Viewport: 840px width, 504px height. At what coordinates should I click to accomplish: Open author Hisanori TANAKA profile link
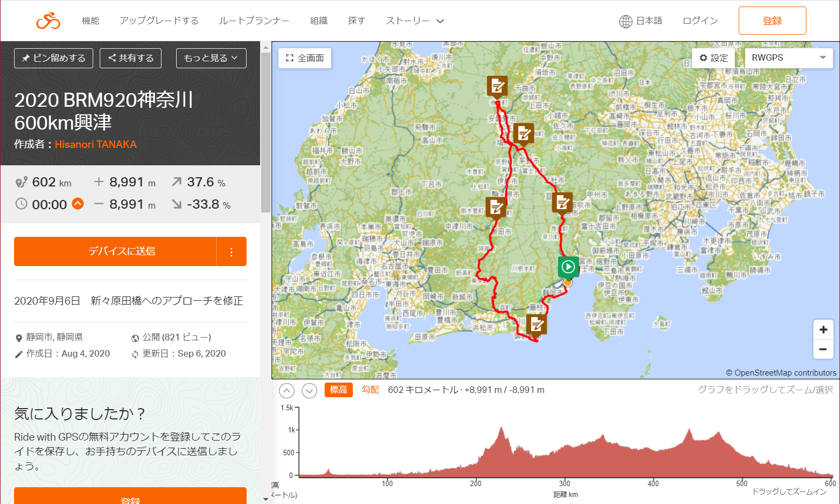pos(95,144)
